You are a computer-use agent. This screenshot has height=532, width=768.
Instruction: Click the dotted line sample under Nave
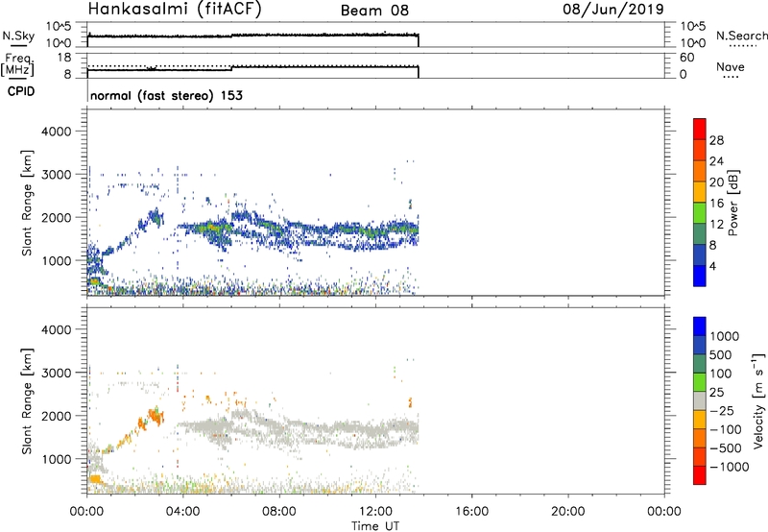732,77
